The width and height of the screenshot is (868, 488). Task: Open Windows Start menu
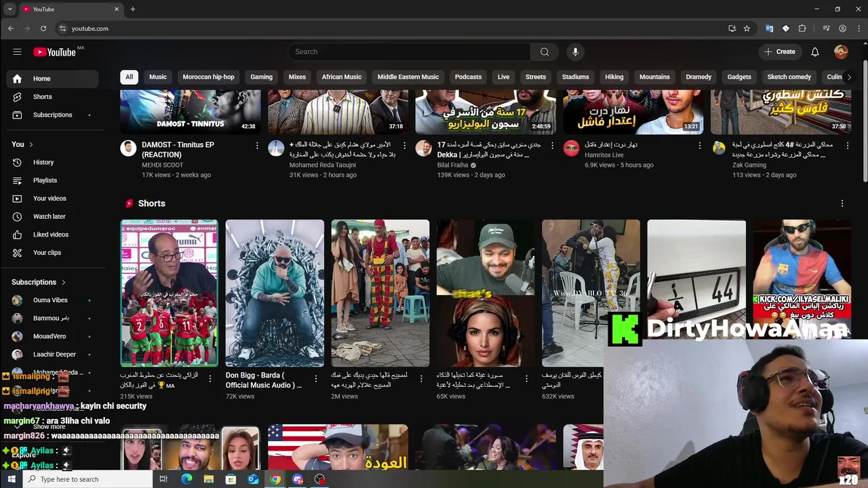(x=11, y=479)
